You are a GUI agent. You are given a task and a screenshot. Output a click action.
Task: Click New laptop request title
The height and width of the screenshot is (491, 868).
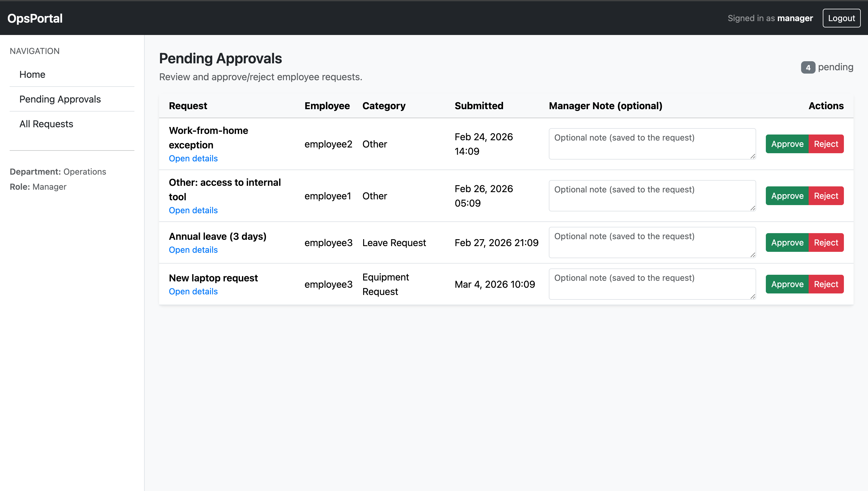[x=213, y=278]
